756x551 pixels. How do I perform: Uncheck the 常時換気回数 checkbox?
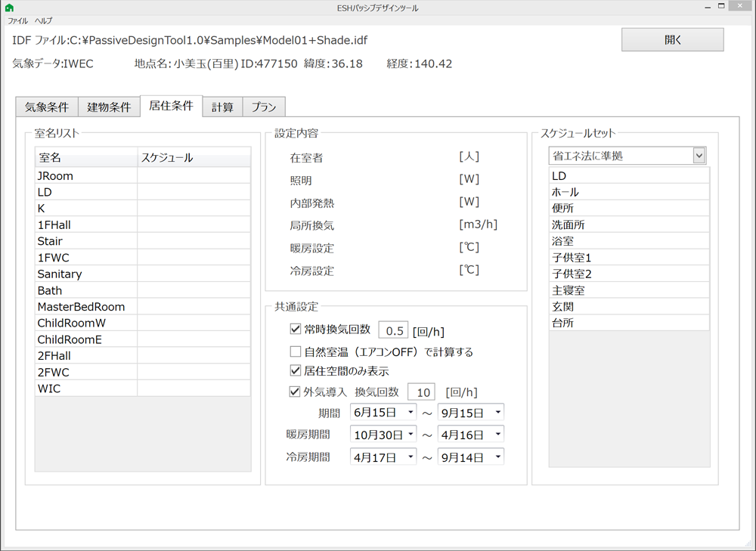tap(296, 330)
